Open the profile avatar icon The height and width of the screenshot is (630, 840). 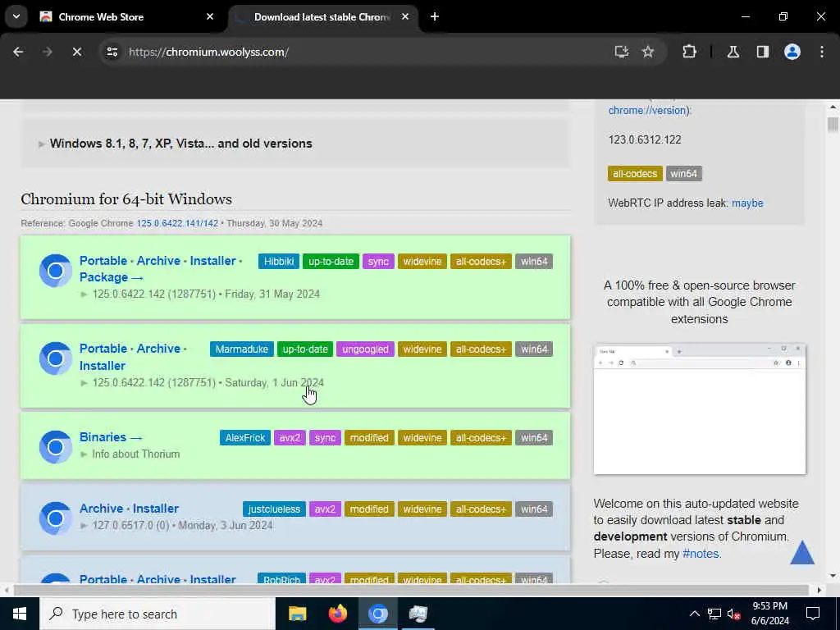click(792, 52)
